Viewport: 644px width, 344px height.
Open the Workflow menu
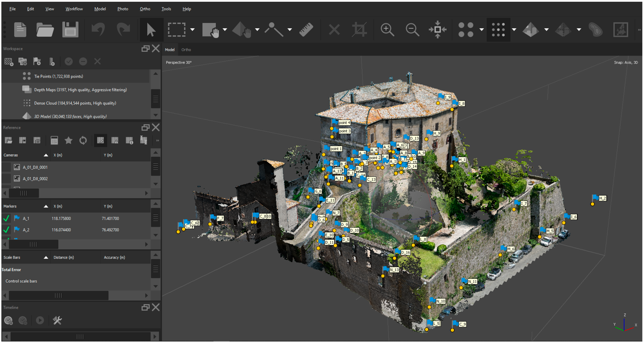tap(74, 9)
